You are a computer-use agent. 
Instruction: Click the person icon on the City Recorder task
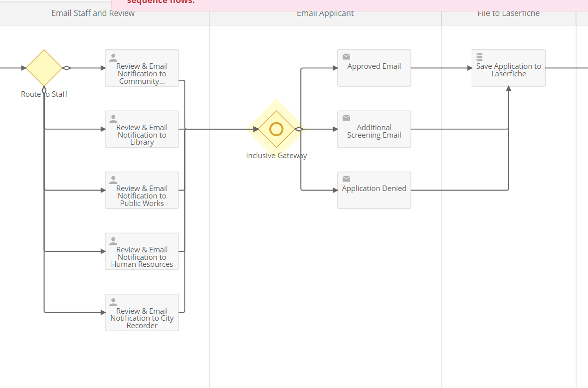pyautogui.click(x=113, y=302)
